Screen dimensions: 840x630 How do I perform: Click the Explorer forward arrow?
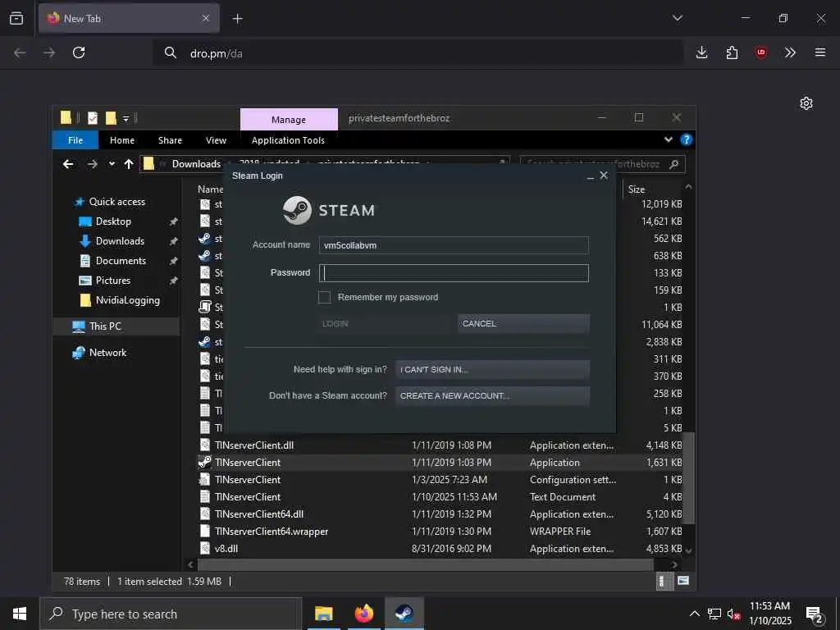pyautogui.click(x=92, y=164)
